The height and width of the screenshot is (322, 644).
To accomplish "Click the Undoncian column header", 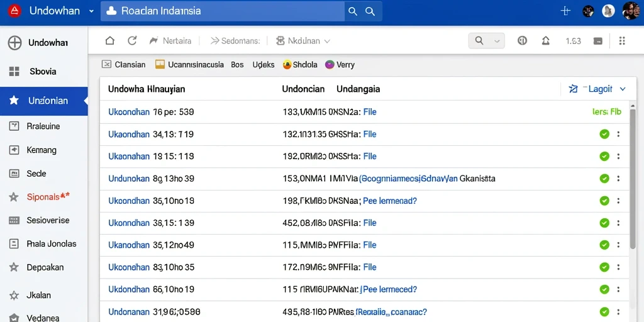I will (x=303, y=89).
